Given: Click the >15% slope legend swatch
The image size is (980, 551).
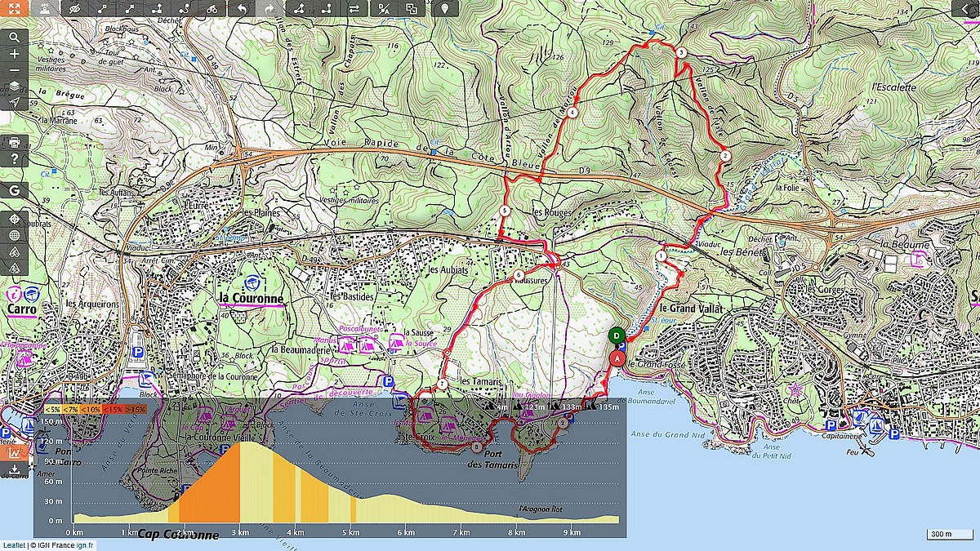Looking at the screenshot, I should click(136, 409).
